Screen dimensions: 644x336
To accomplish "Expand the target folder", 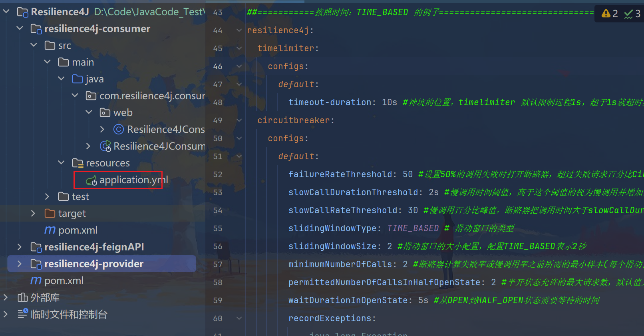I will [x=33, y=213].
